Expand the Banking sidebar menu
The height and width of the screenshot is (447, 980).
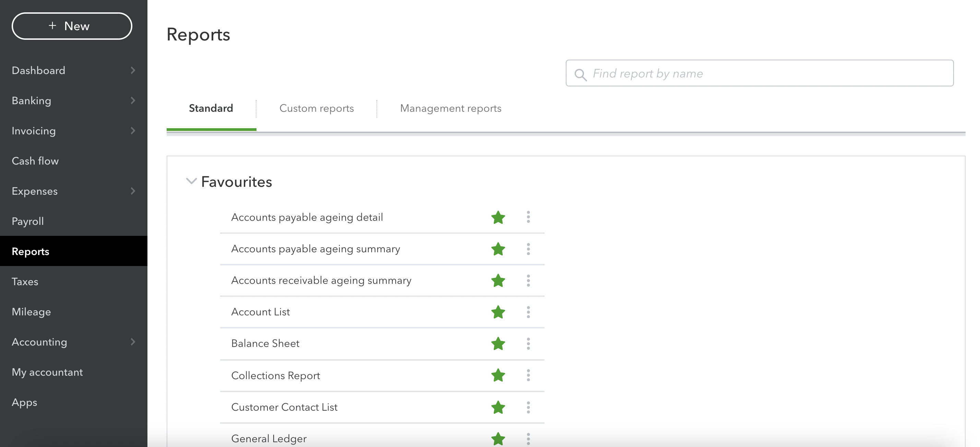pyautogui.click(x=133, y=100)
